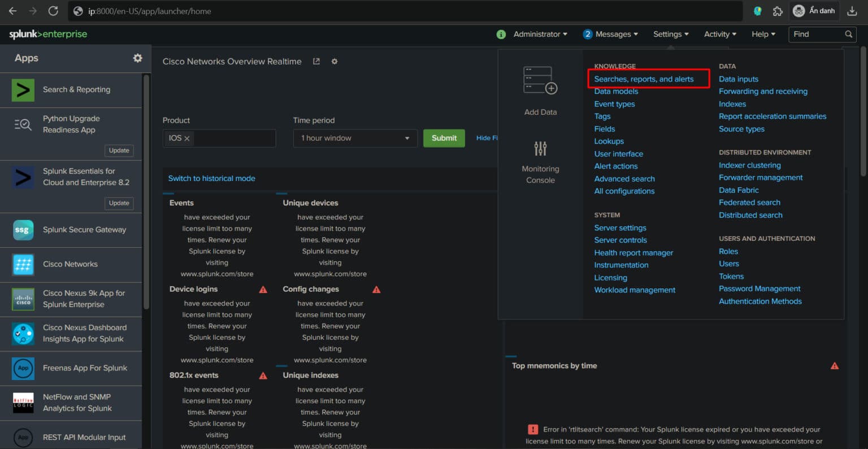Viewport: 868px width, 449px height.
Task: Switch to historical mode
Action: click(212, 178)
